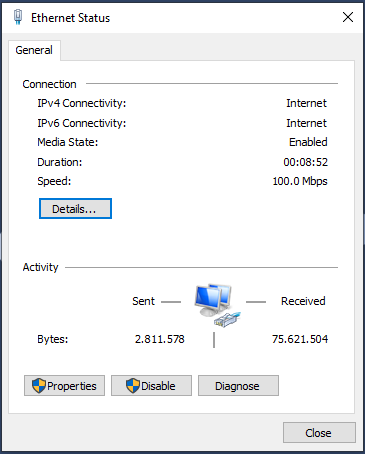Click the network computers activity icon
365x454 pixels.
tap(217, 304)
